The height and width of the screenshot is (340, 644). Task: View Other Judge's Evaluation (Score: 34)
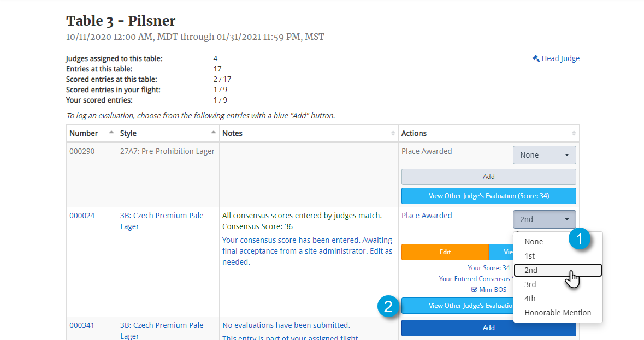(x=488, y=196)
